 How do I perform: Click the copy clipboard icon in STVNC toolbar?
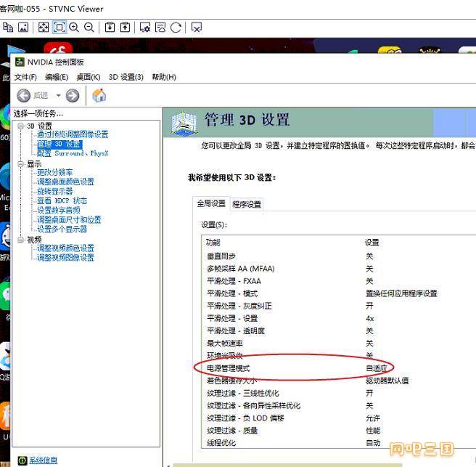coord(8,28)
